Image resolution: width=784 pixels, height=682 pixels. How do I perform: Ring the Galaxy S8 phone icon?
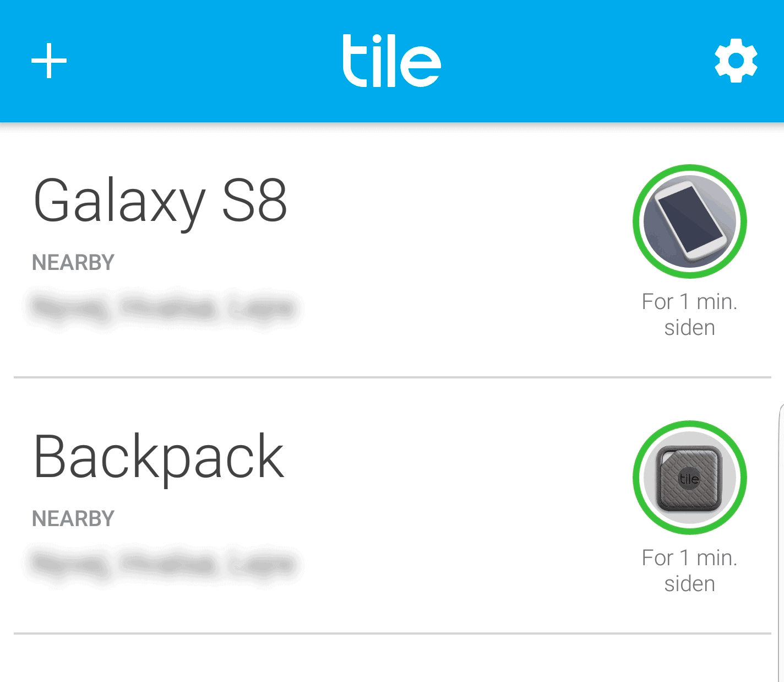[690, 221]
